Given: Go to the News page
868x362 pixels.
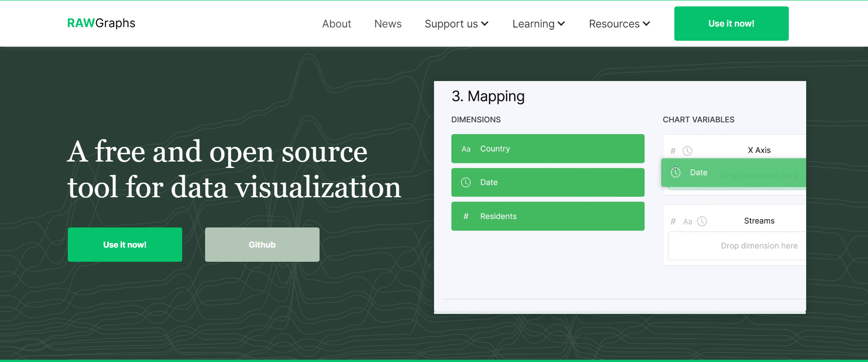Looking at the screenshot, I should tap(388, 24).
